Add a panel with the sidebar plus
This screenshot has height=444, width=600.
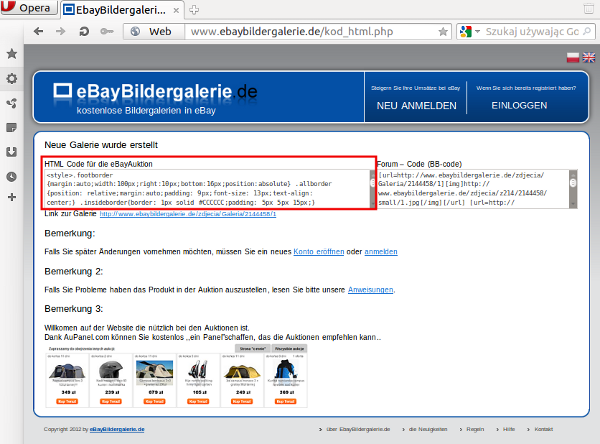(12, 197)
